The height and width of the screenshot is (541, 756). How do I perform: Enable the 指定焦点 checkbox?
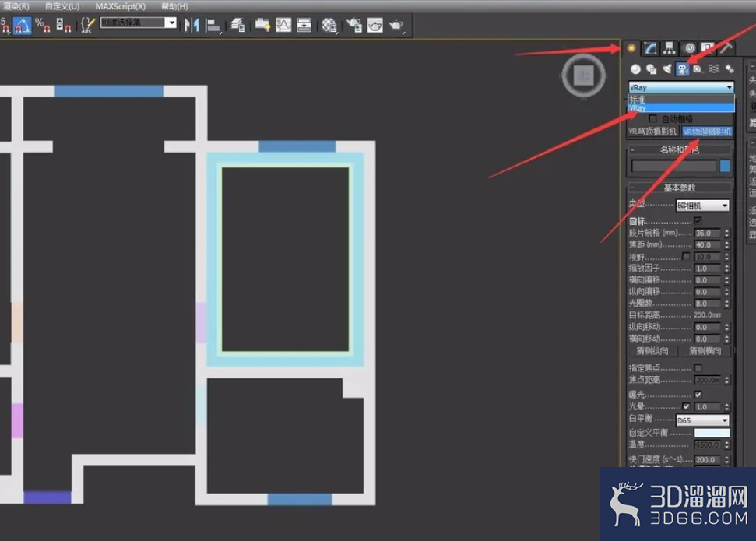pos(698,368)
